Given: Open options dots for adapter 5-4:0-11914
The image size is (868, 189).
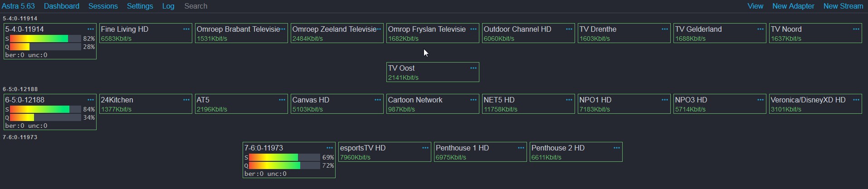Looking at the screenshot, I should tap(91, 29).
